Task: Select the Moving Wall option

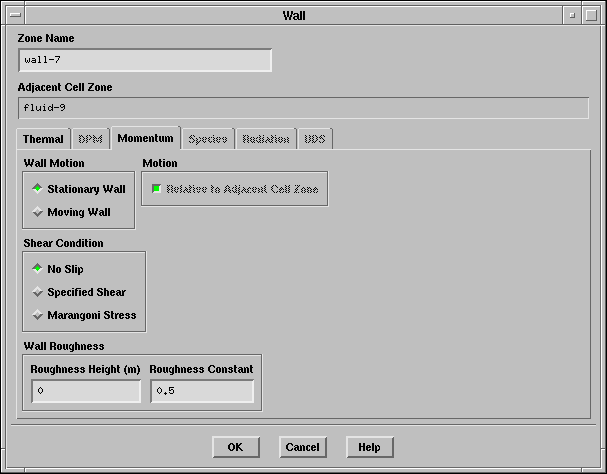Action: click(38, 212)
